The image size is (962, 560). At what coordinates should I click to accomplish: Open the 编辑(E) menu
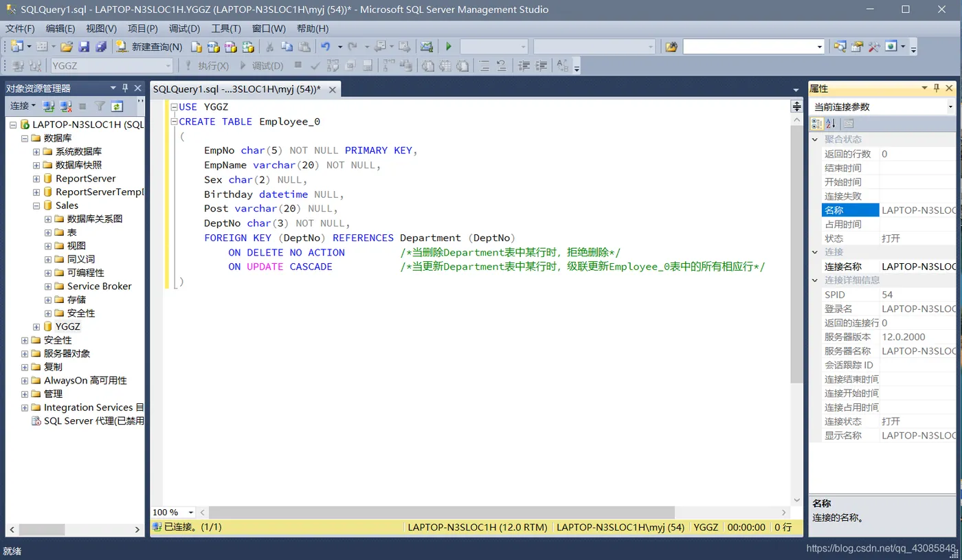click(x=60, y=28)
